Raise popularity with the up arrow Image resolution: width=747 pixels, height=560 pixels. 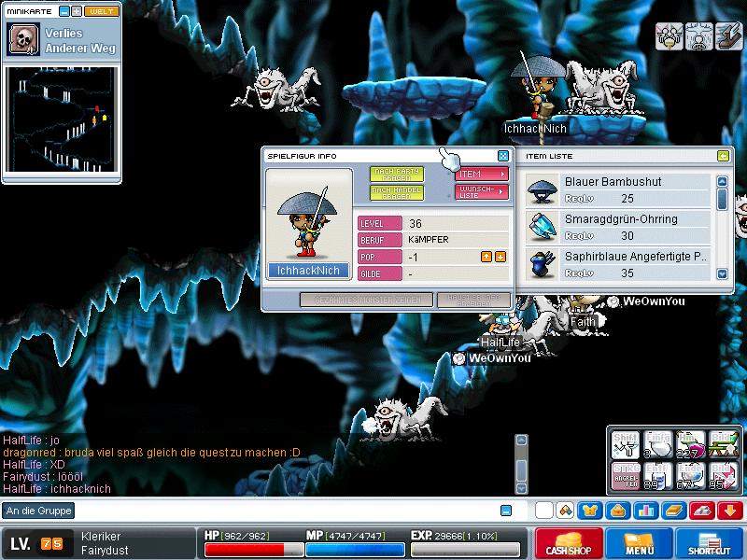[486, 257]
